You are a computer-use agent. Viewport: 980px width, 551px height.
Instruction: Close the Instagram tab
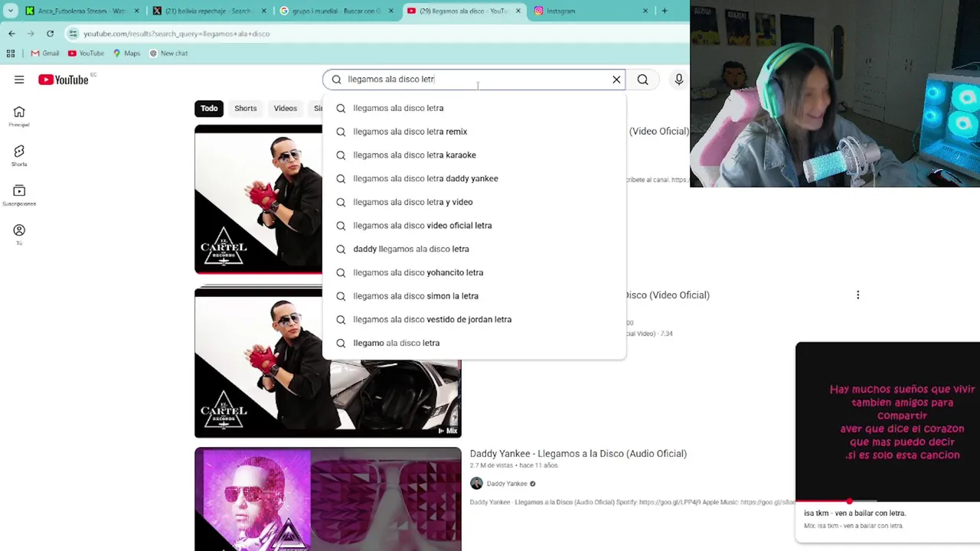pos(645,11)
